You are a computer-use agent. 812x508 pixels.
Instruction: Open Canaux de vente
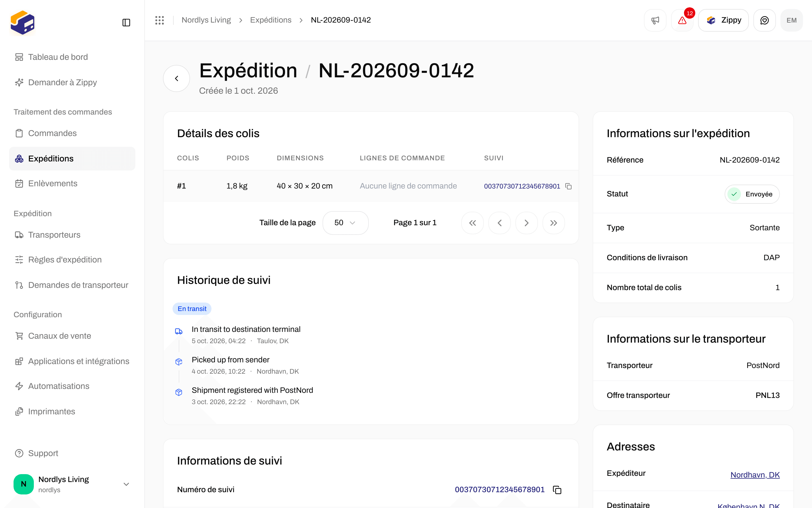point(72,336)
